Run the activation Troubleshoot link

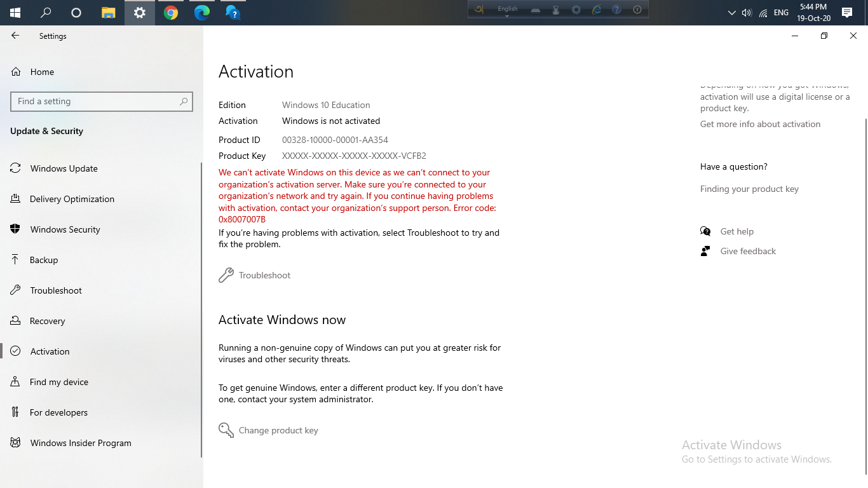[x=264, y=275]
